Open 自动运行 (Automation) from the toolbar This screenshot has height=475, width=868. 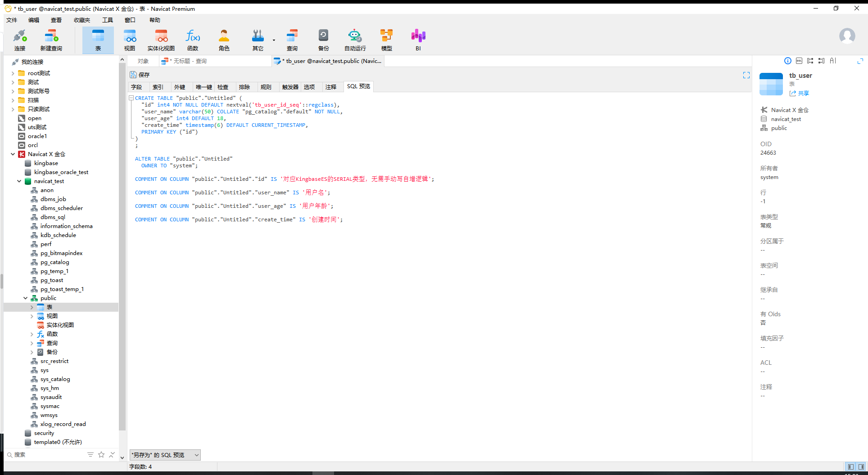pyautogui.click(x=355, y=40)
